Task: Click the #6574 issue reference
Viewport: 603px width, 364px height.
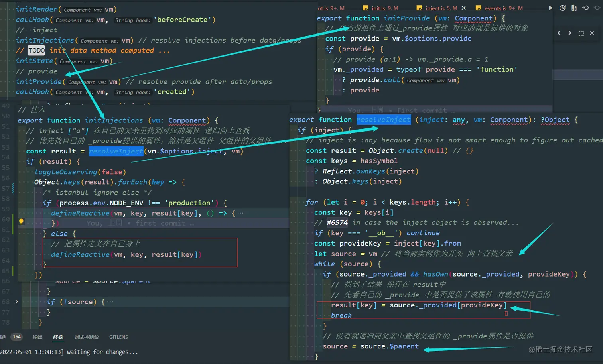Action: pyautogui.click(x=337, y=222)
